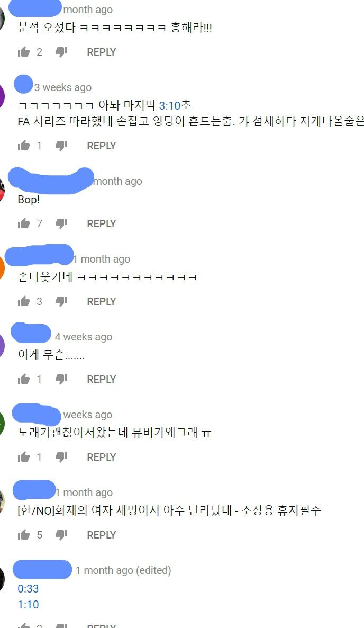
Task: Reply to the 존나웃기네 comment
Action: pyautogui.click(x=102, y=301)
